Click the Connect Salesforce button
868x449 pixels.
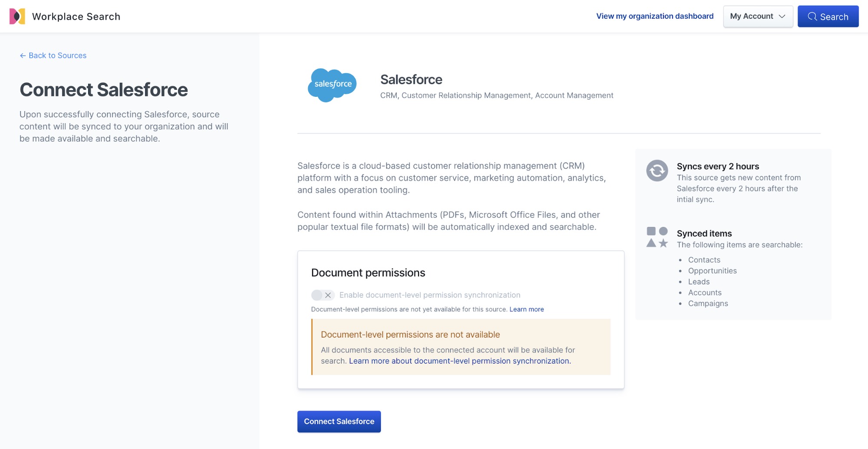[x=339, y=421]
